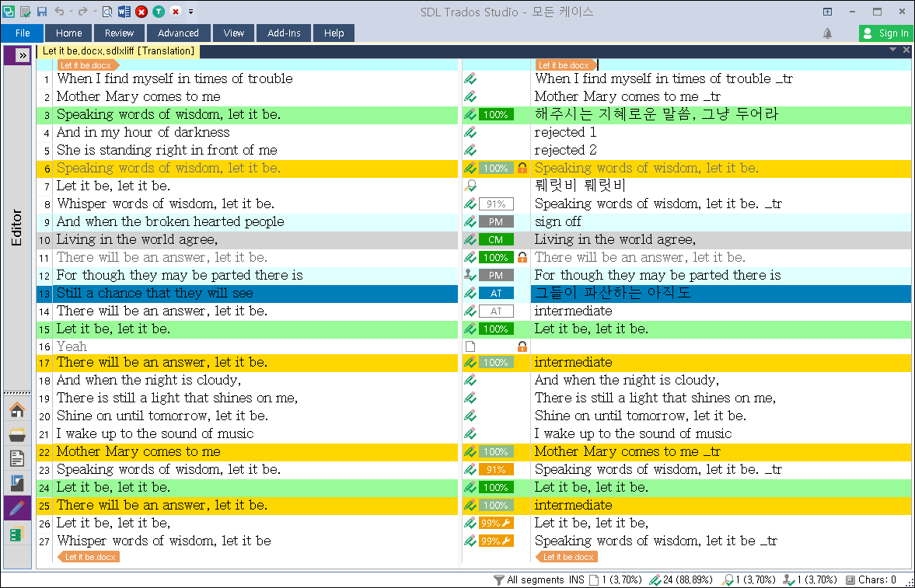Click the 99% wrench badge on row 27

tap(496, 541)
